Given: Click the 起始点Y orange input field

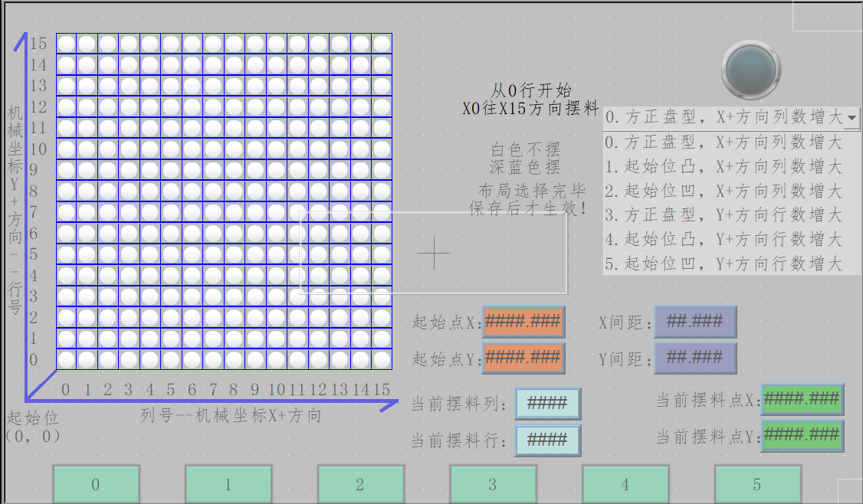Looking at the screenshot, I should (x=523, y=358).
